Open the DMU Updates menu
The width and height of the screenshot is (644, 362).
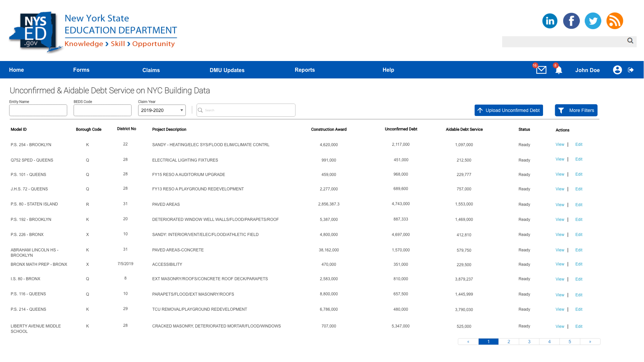click(x=227, y=70)
